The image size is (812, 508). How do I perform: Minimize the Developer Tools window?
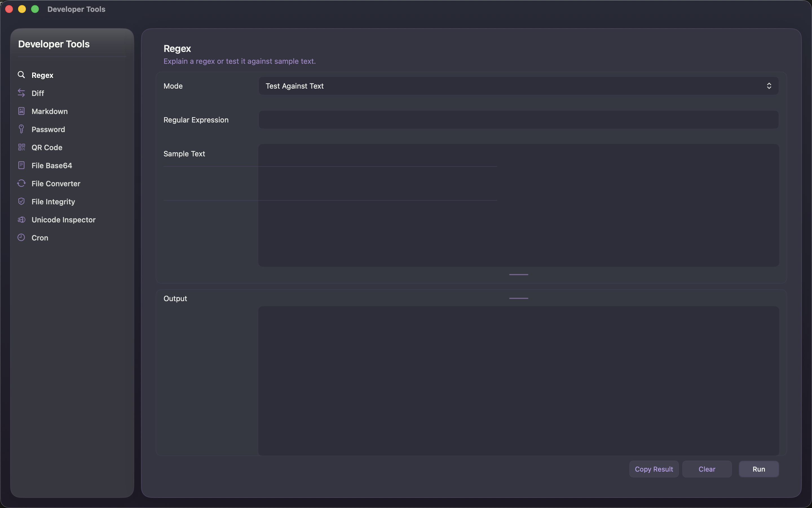(x=22, y=9)
